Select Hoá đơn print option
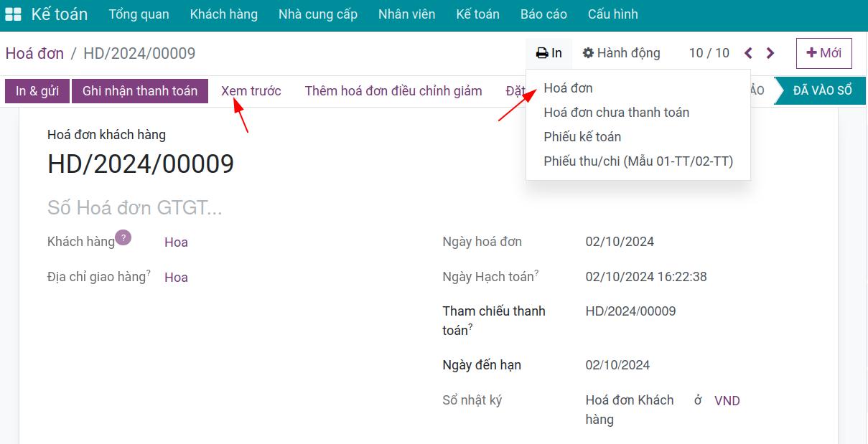The height and width of the screenshot is (444, 868). (638, 88)
